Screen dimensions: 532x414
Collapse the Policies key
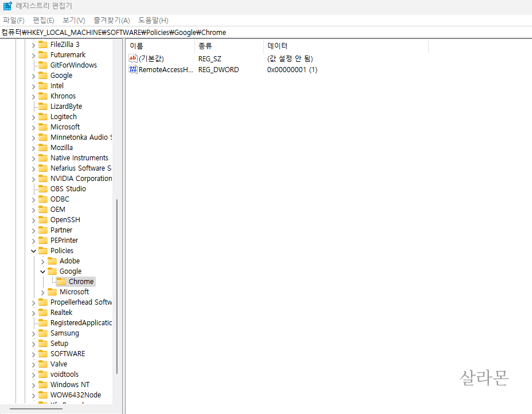click(33, 251)
